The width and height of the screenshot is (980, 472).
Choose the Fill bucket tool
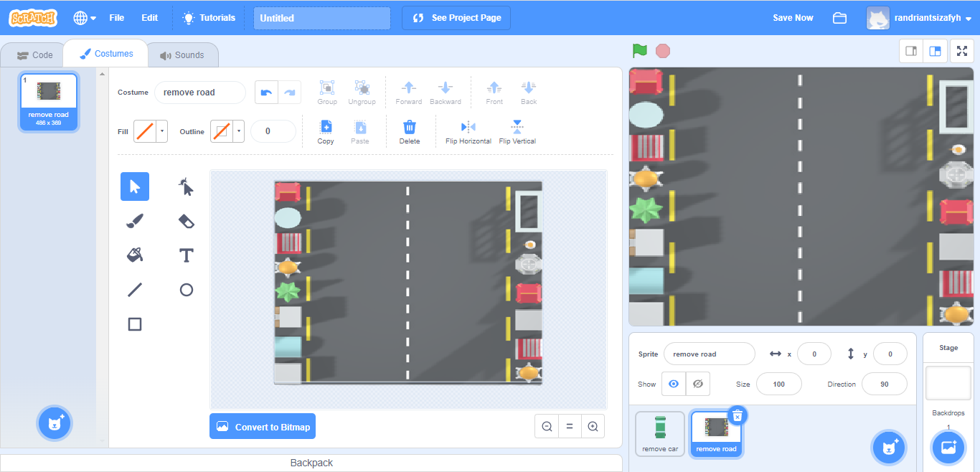(135, 255)
